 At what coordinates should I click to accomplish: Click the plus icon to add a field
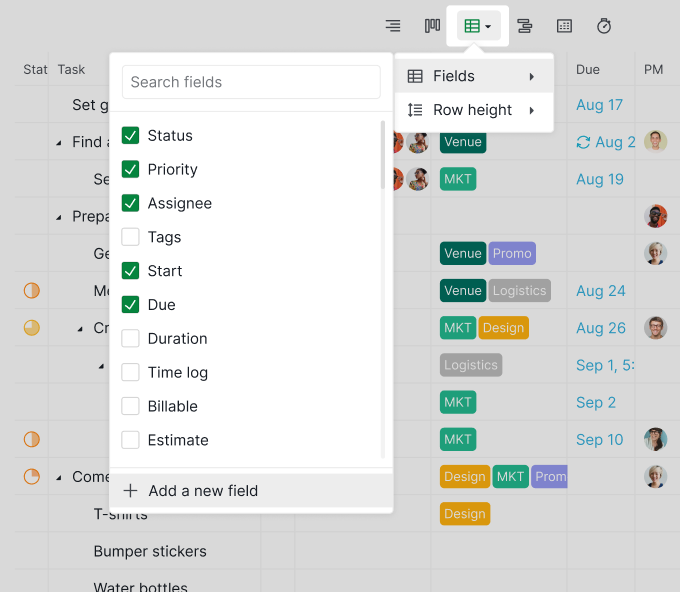pyautogui.click(x=130, y=491)
